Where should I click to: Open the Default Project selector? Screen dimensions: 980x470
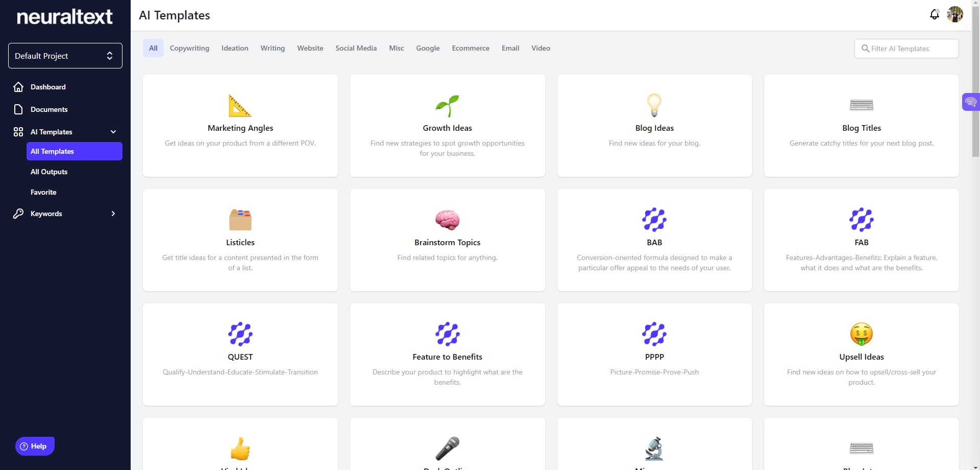65,56
